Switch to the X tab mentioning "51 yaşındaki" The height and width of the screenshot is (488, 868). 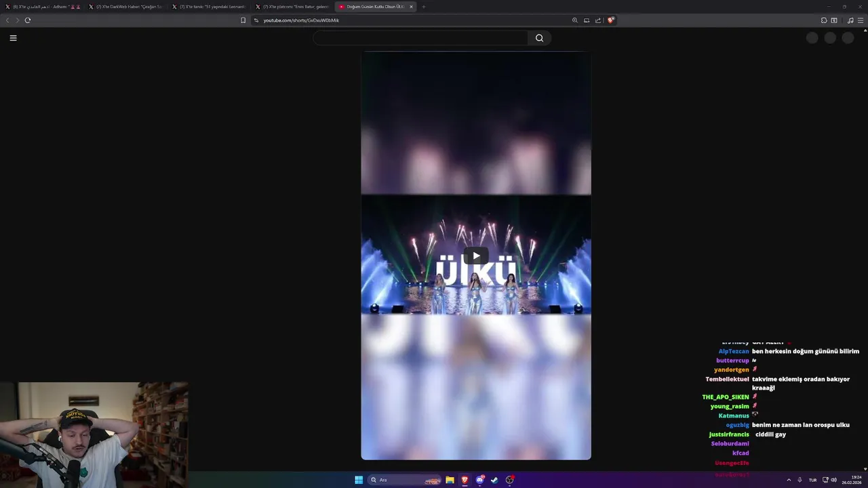coord(210,7)
